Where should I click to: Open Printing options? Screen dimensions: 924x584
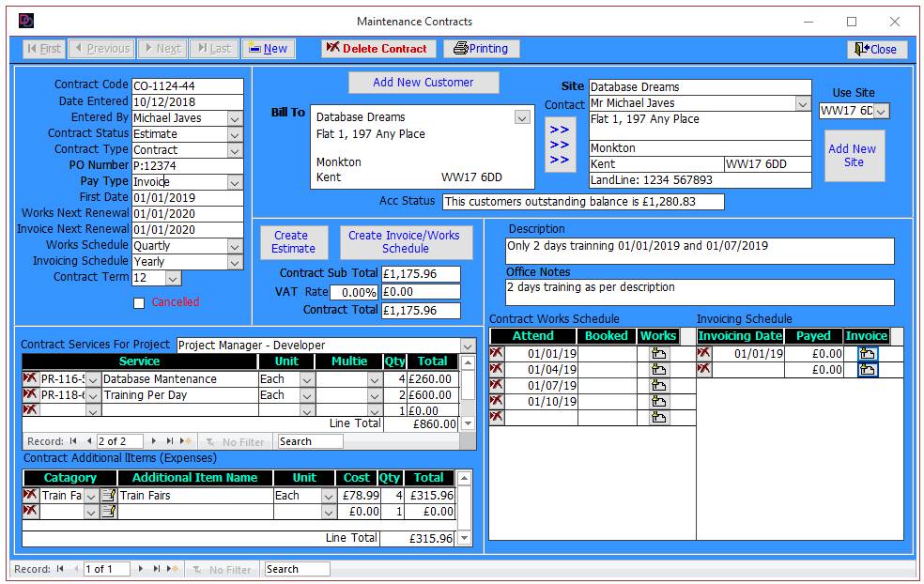(x=482, y=48)
